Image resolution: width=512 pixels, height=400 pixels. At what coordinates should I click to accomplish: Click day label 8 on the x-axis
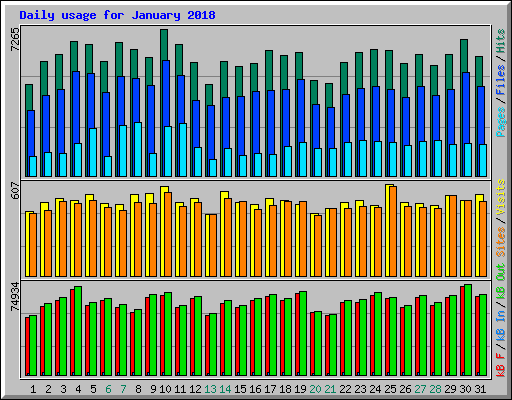[138, 389]
